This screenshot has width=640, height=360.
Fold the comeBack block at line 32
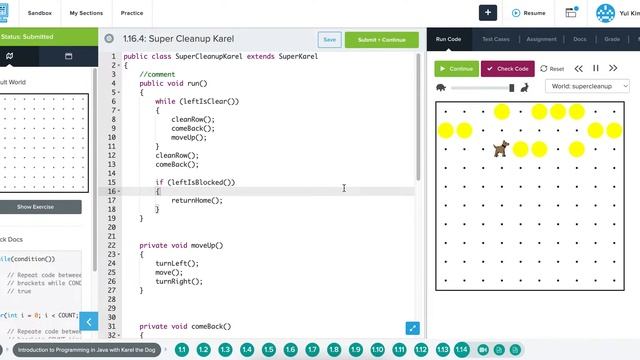pos(118,335)
